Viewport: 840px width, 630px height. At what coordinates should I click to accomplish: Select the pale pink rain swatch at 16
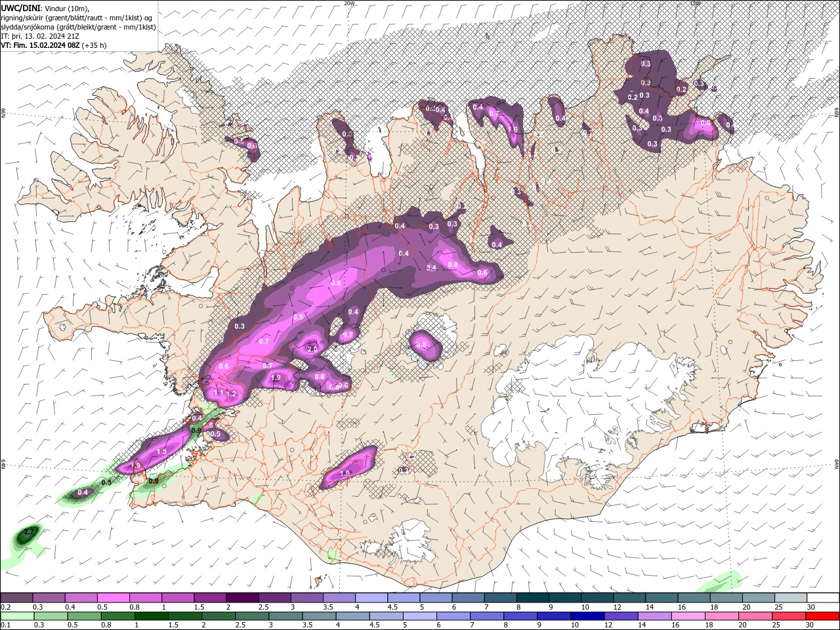pos(688,616)
